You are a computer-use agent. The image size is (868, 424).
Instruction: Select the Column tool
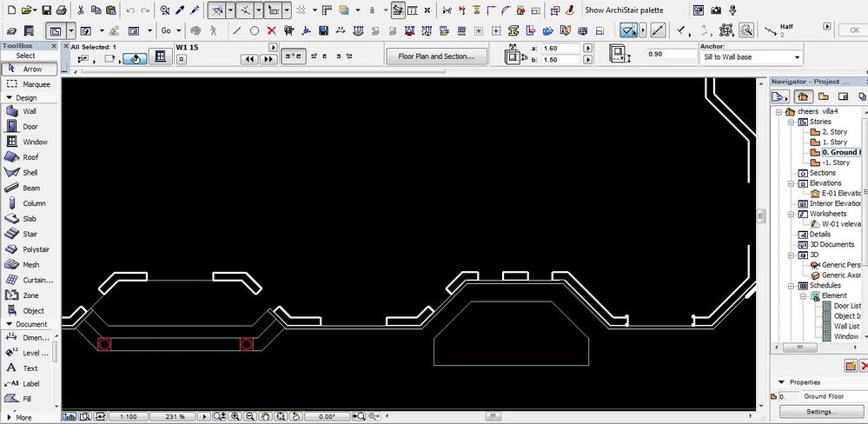(x=29, y=203)
